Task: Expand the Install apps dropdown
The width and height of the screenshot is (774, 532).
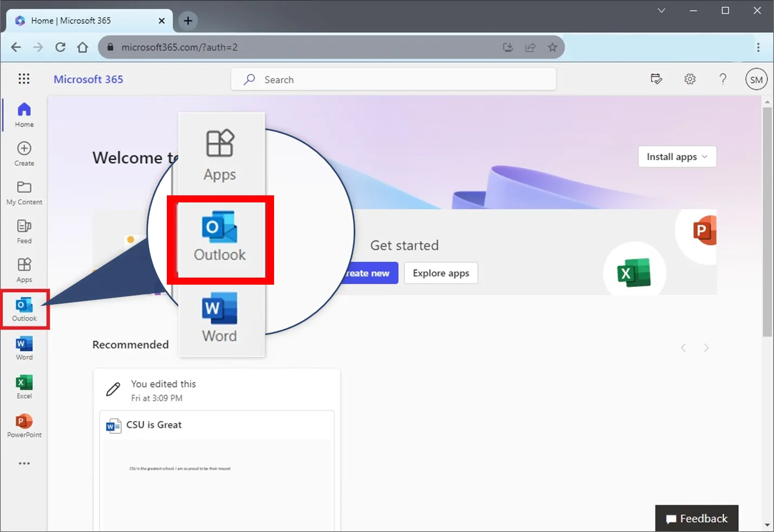Action: 677,156
